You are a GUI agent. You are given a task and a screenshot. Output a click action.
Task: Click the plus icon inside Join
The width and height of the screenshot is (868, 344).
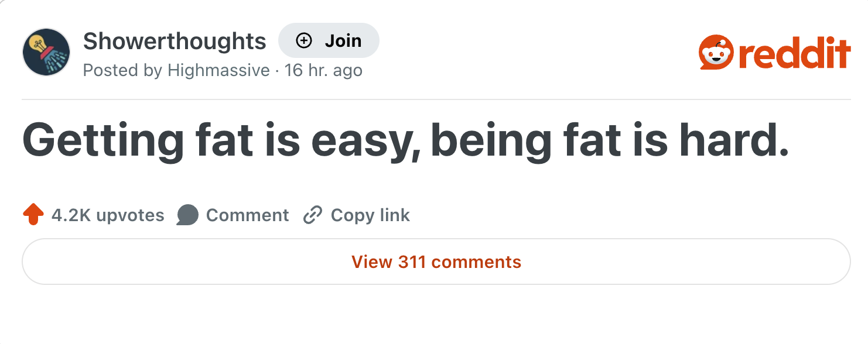tap(303, 40)
